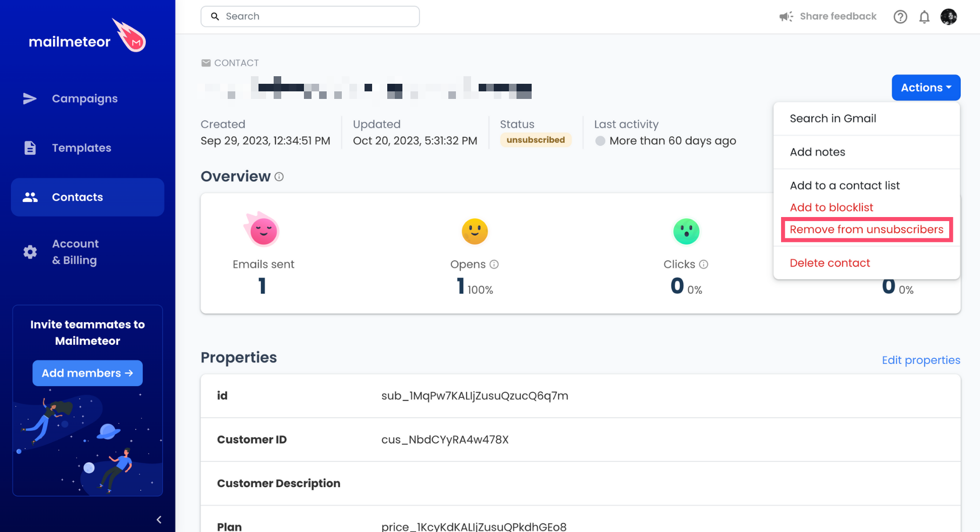Click the Share feedback megaphone icon

[786, 17]
